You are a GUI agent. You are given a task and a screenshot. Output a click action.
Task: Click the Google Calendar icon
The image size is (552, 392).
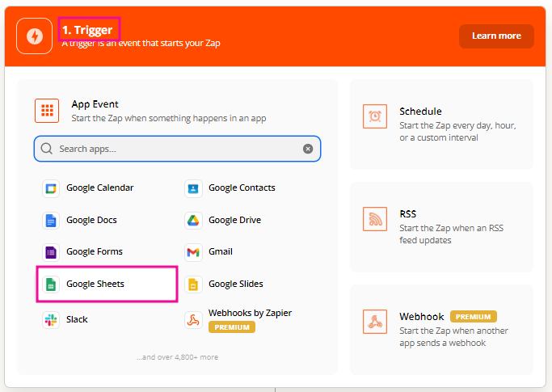click(x=51, y=188)
